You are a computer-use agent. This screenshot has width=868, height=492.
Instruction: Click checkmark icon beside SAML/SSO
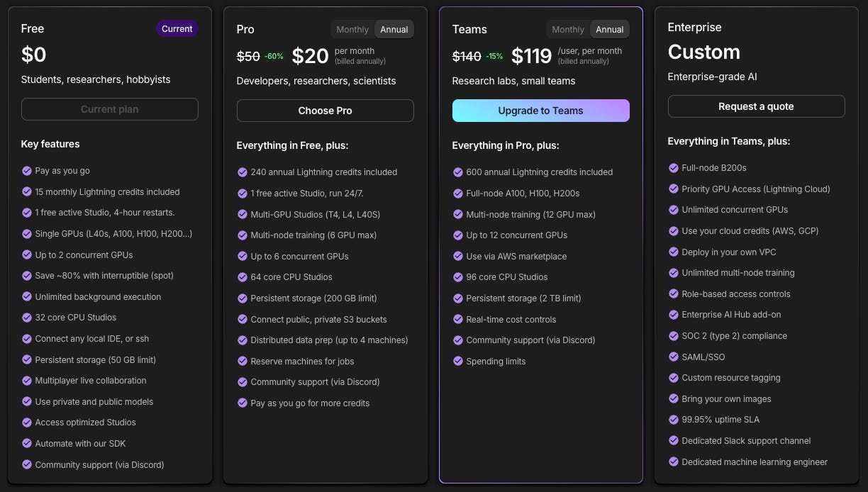point(674,357)
